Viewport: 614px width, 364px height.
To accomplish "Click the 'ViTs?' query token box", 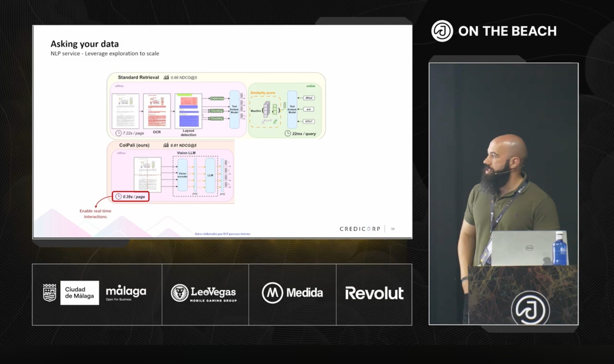I will click(x=309, y=121).
